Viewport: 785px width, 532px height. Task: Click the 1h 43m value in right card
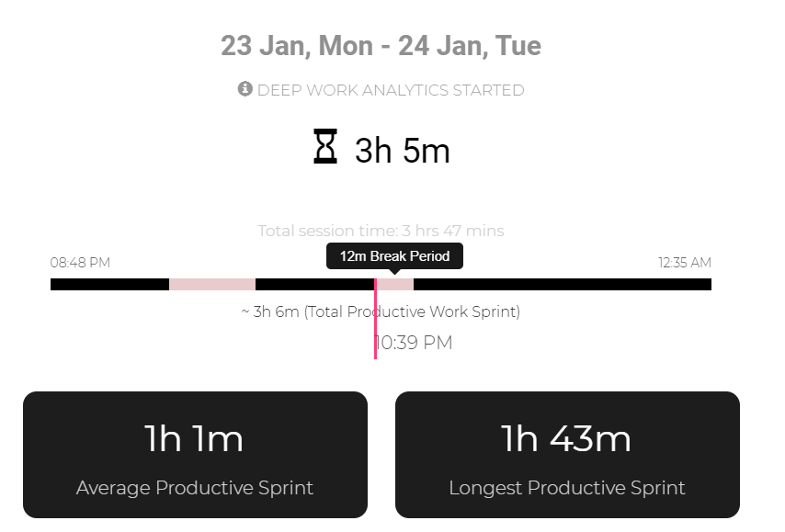pos(566,439)
